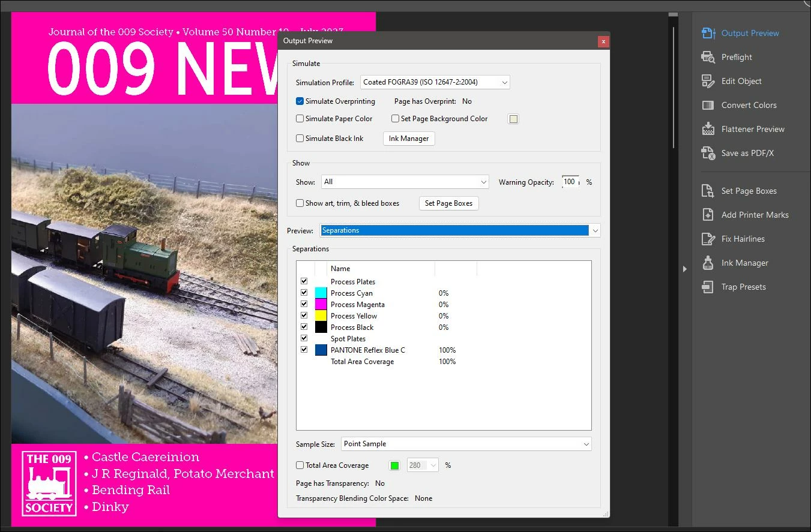Open the Preview dropdown showing Separations
Viewport: 811px width, 532px height.
(460, 230)
